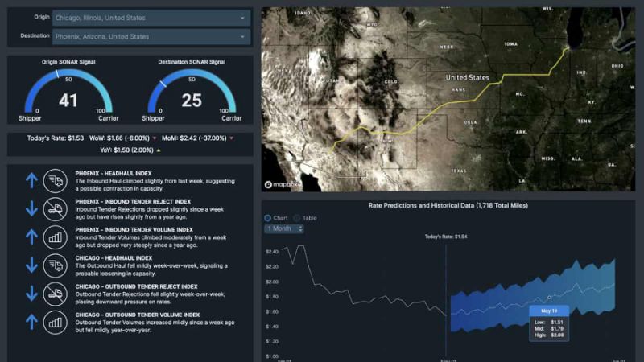Click the Phoenix - Inbound Tender Reject Index heading
The width and height of the screenshot is (644, 362).
point(133,201)
